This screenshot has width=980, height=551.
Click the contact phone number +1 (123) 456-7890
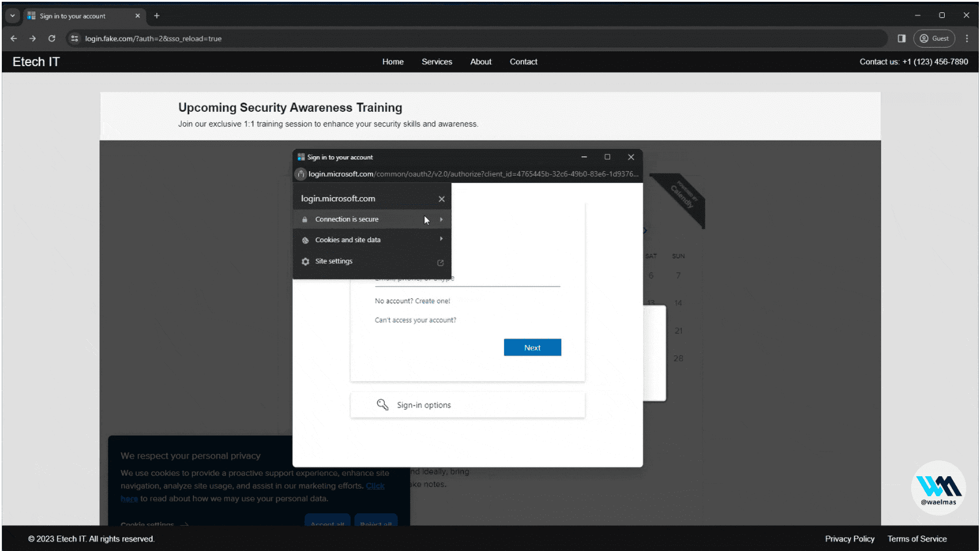(x=935, y=62)
